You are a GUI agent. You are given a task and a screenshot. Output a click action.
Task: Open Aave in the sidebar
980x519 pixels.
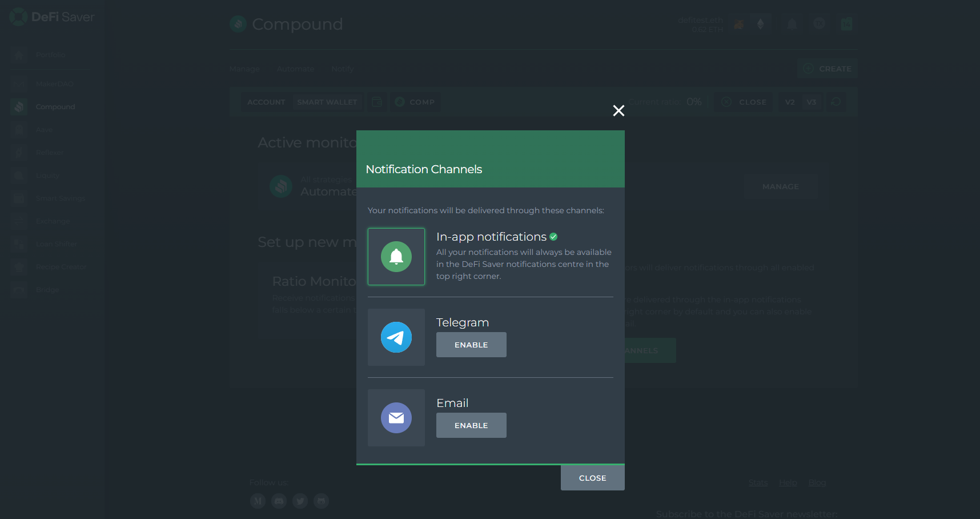click(44, 130)
